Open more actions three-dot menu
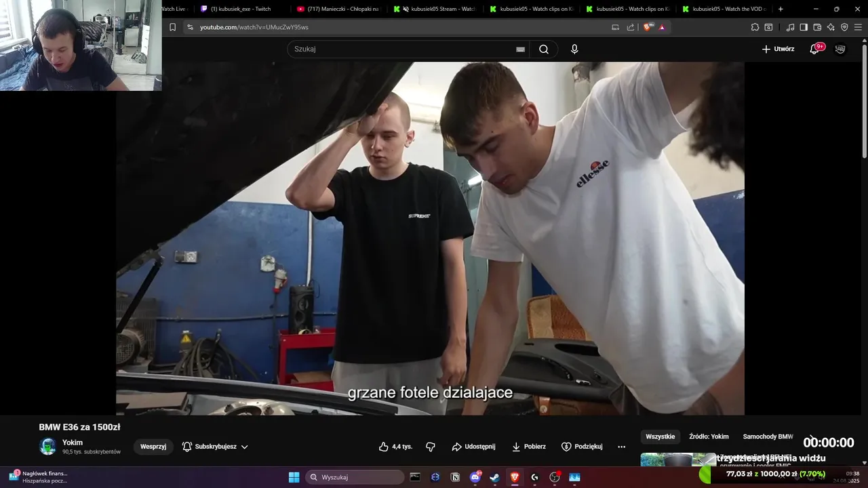 point(621,447)
